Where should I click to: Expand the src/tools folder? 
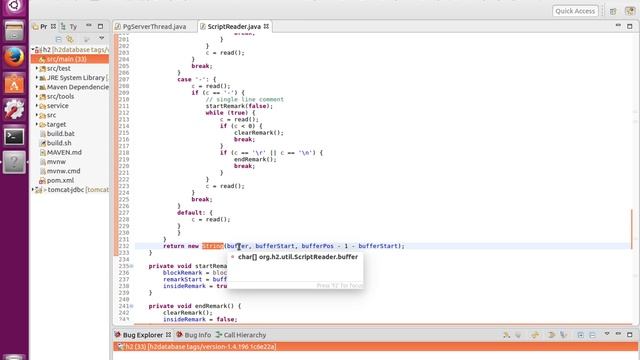[x=37, y=96]
